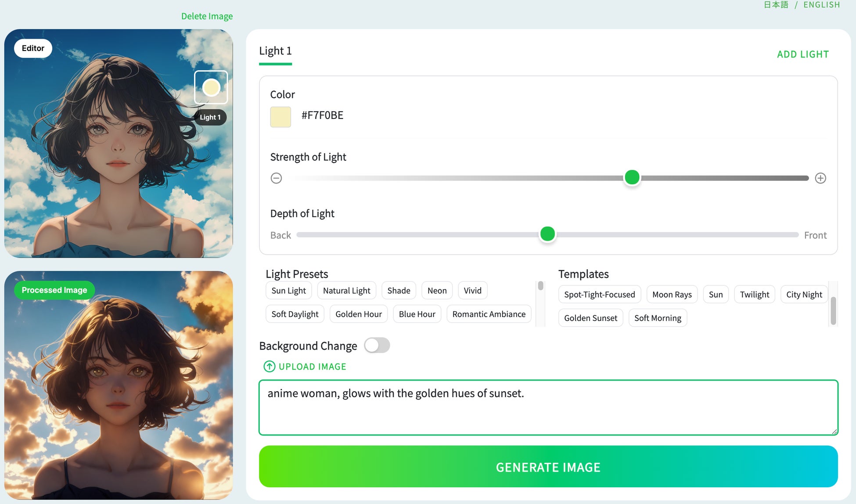Click the Delete Image link
856x504 pixels.
(207, 16)
